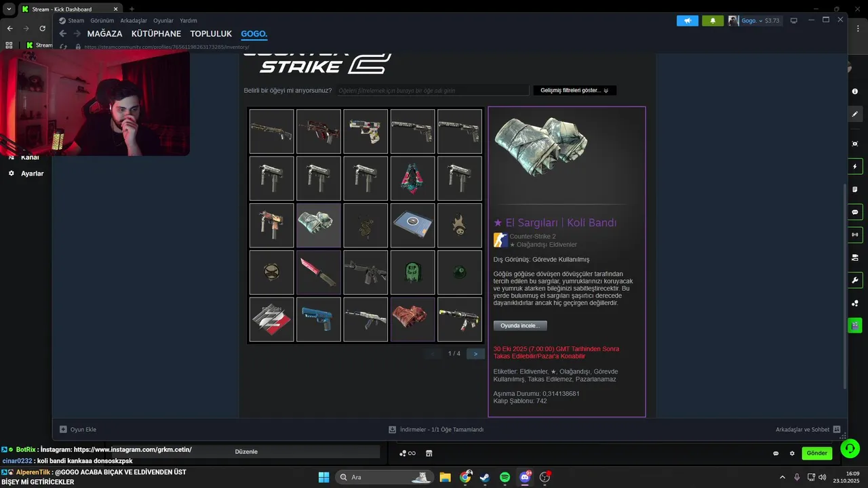Open the Görünüm menu
This screenshot has height=488, width=868.
pyautogui.click(x=102, y=21)
